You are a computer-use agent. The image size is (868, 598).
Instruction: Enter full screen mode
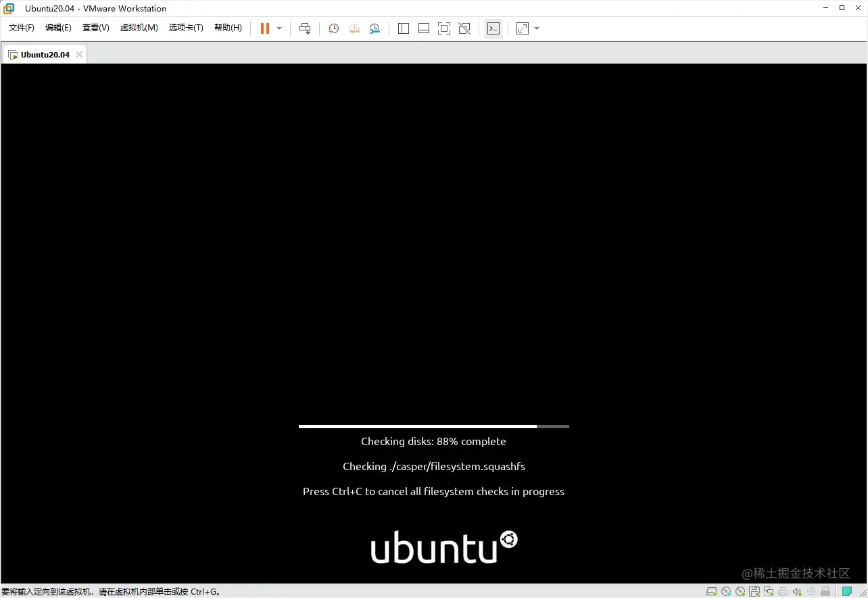click(x=444, y=28)
